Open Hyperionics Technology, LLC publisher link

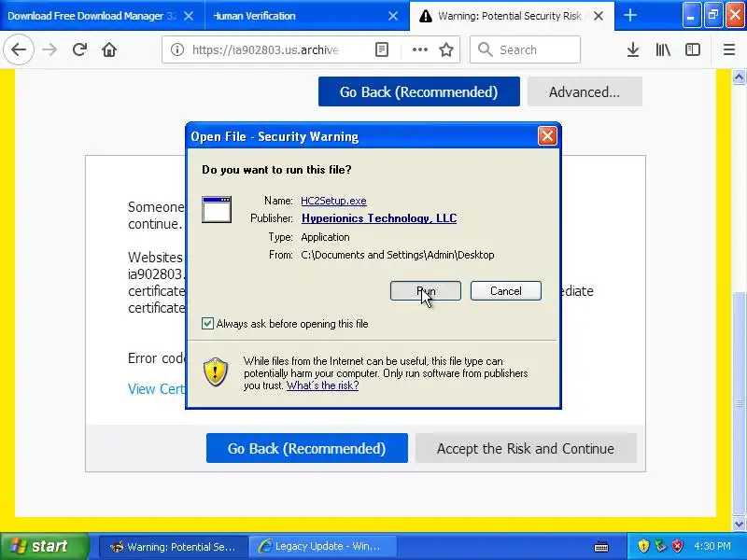[379, 218]
